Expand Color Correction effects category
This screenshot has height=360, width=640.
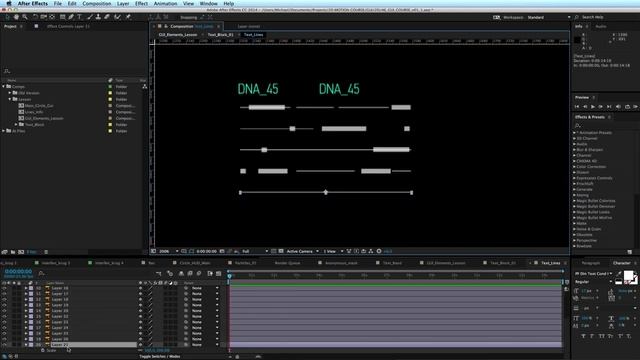pos(574,167)
